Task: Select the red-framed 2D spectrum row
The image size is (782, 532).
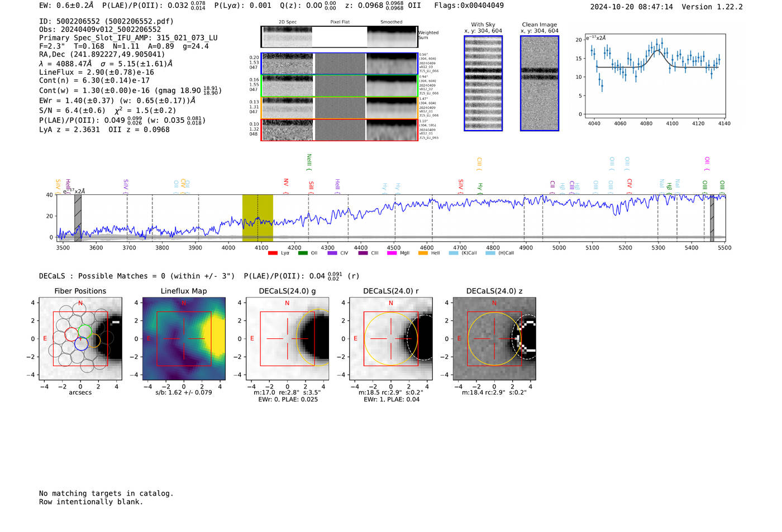Action: click(339, 130)
